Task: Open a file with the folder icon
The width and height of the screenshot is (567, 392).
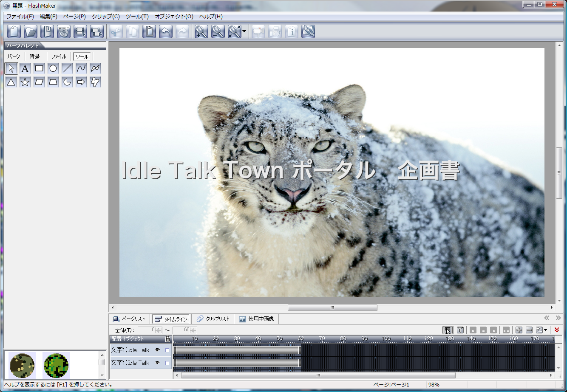Action: click(x=31, y=31)
